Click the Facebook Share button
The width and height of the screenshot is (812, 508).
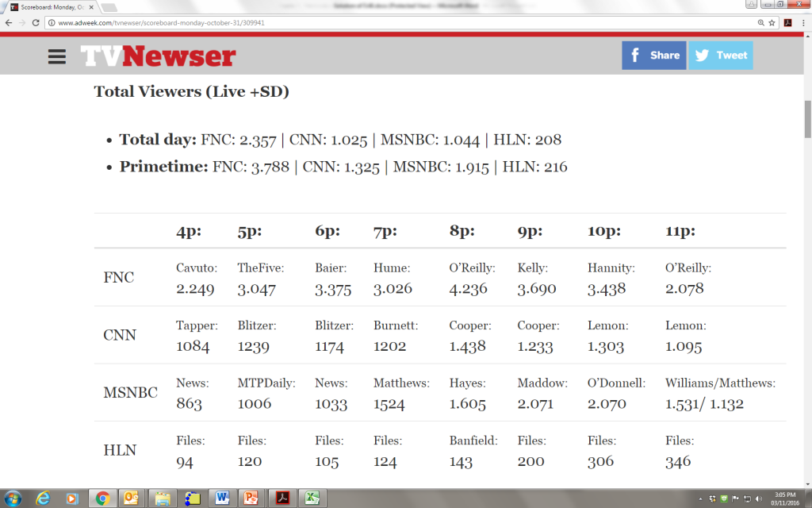pyautogui.click(x=653, y=56)
